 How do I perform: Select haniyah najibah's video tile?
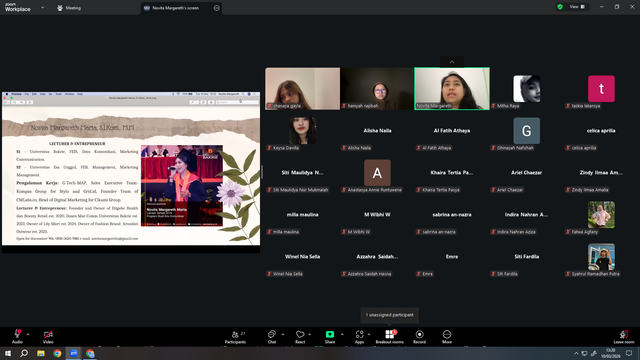point(377,89)
